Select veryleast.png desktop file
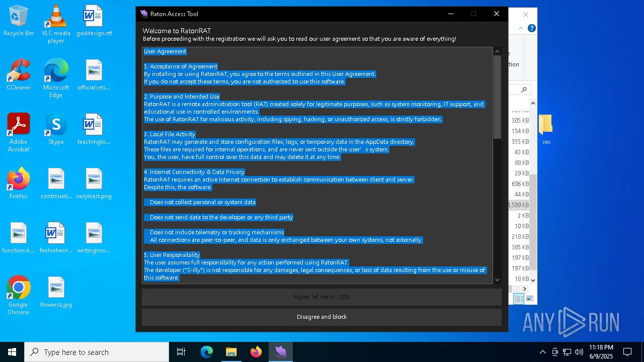 coord(94,184)
